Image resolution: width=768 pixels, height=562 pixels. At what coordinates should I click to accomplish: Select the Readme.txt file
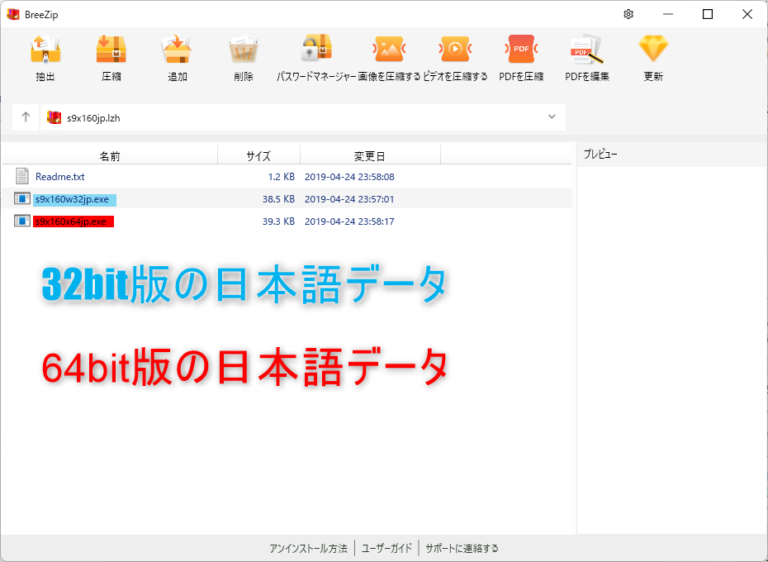(60, 177)
